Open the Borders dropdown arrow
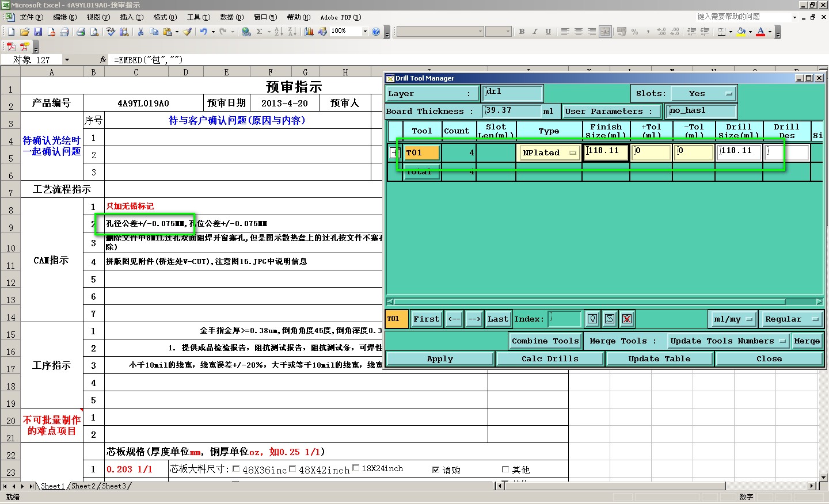The height and width of the screenshot is (504, 829). tap(731, 32)
